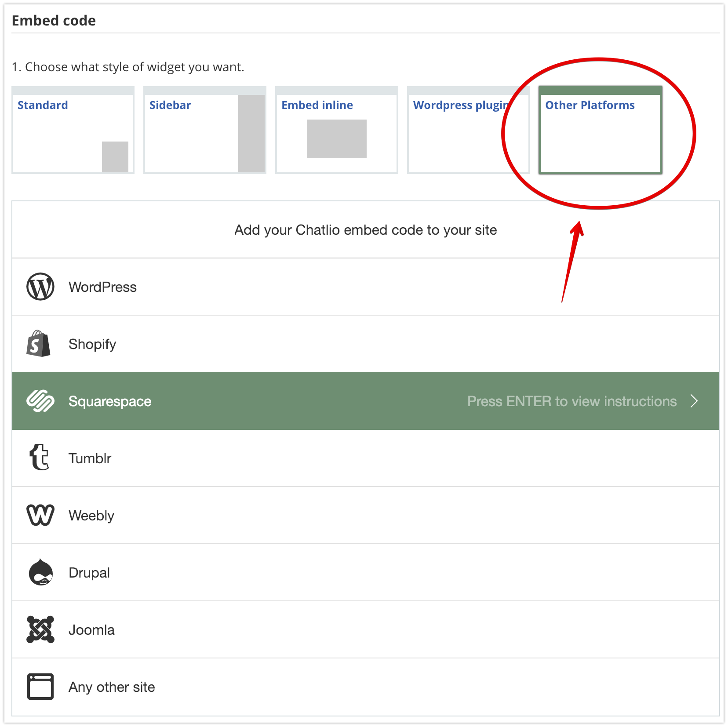Pick the Embed inline widget style
Viewport: 728px width, 727px height.
[x=337, y=130]
